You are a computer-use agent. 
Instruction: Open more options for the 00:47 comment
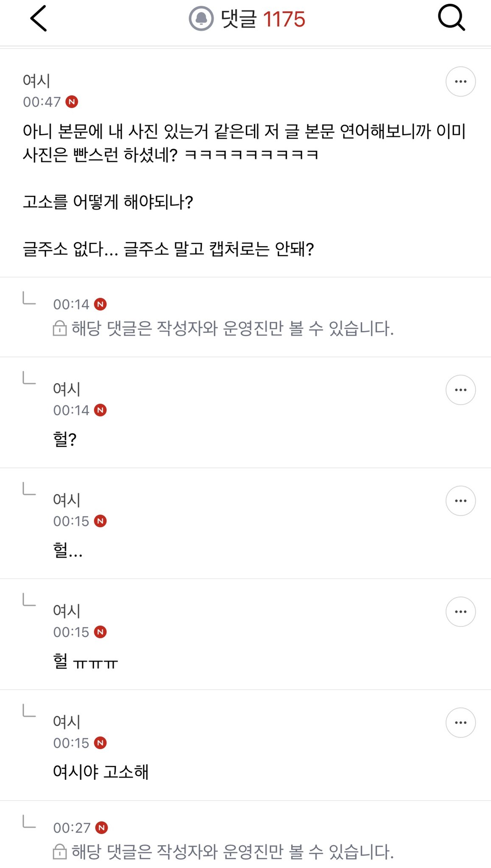click(460, 81)
